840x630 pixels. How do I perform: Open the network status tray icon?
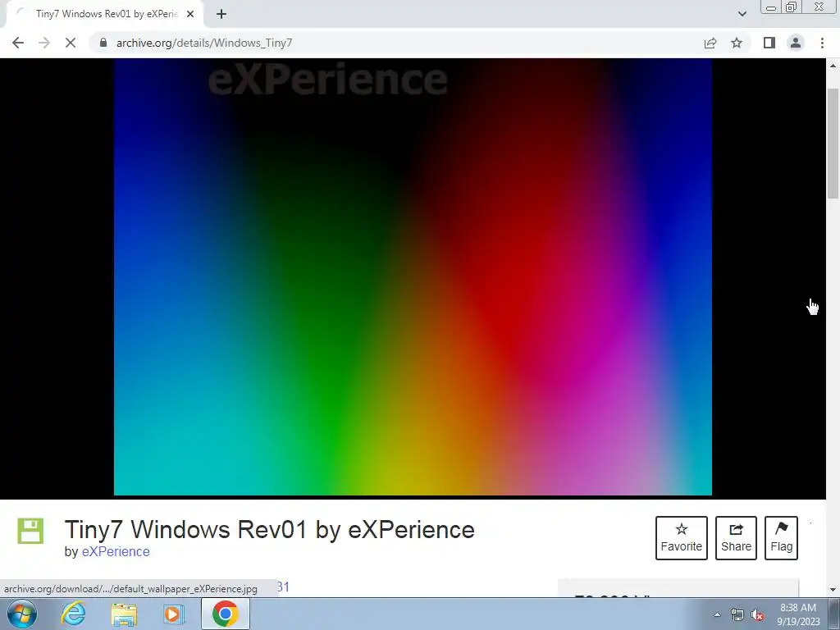[737, 614]
